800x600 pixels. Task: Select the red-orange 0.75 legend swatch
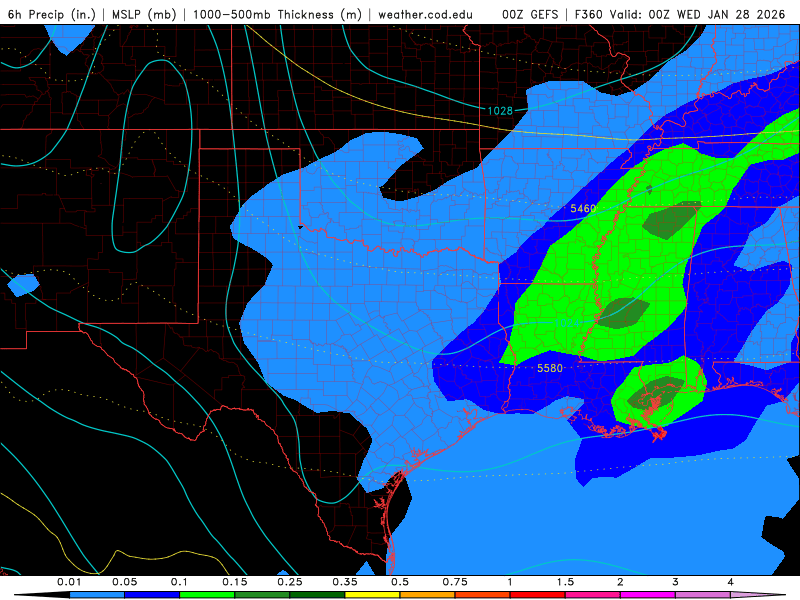483,595
